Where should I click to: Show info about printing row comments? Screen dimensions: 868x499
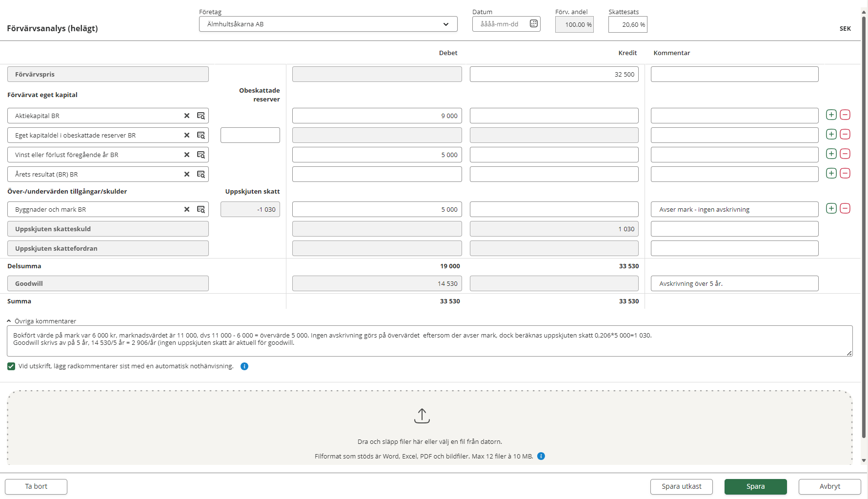pyautogui.click(x=244, y=366)
